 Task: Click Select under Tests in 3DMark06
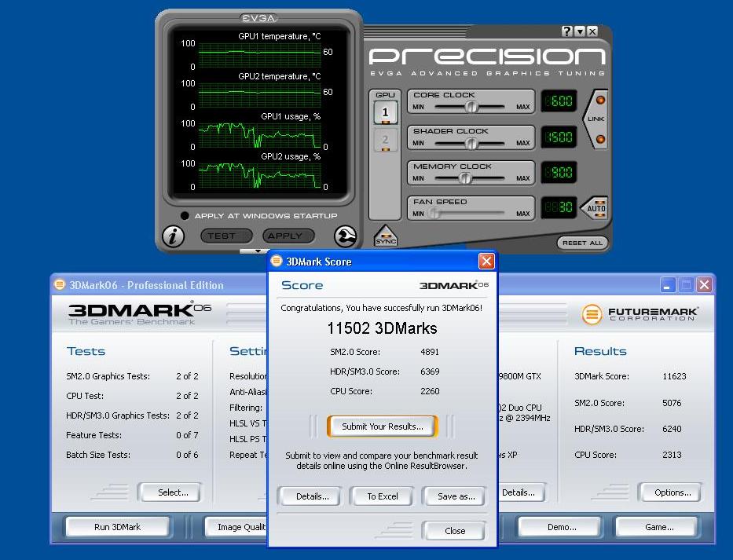pyautogui.click(x=173, y=492)
